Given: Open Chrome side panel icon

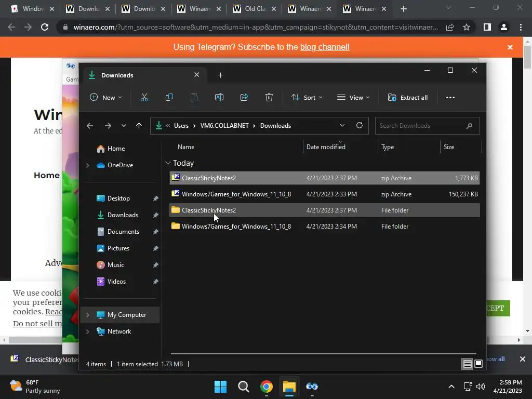Looking at the screenshot, I should click(x=487, y=27).
